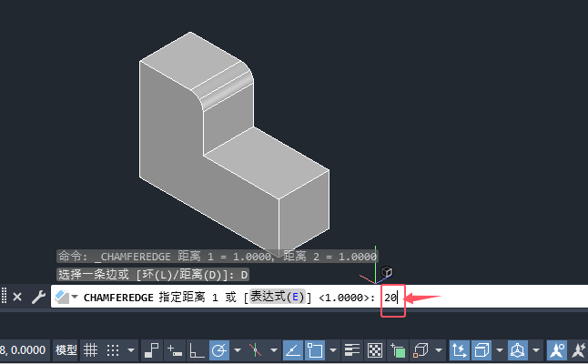The image size is (588, 364).
Task: Toggle the grid display icon
Action: coord(90,350)
